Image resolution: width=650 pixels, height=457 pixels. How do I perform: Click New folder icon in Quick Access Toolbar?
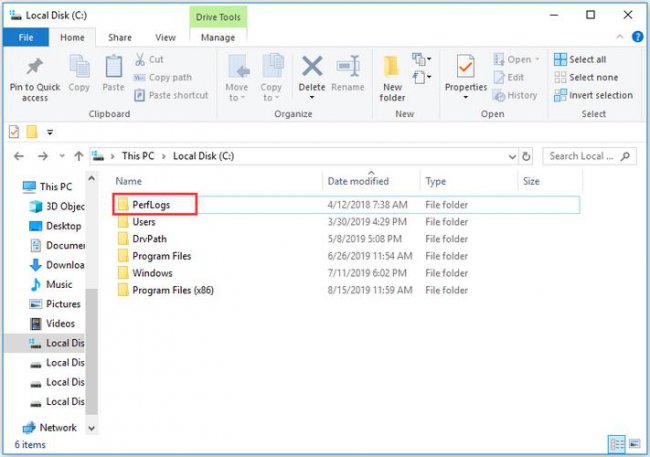(32, 132)
